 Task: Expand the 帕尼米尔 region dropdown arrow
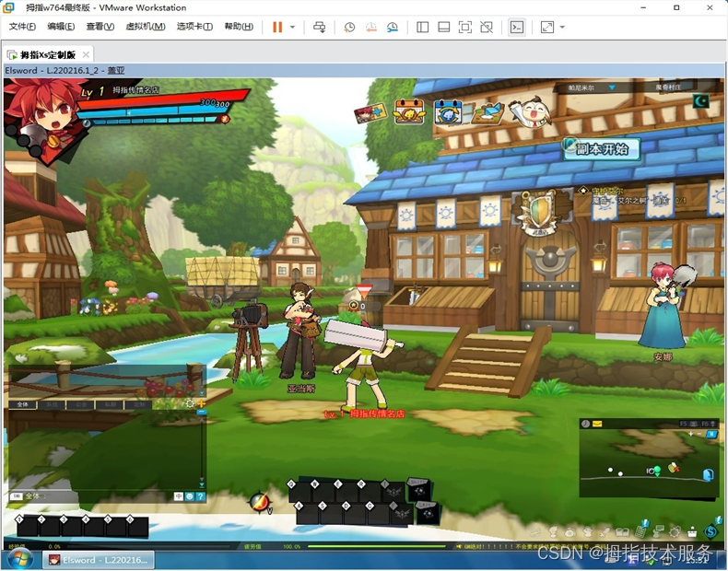pos(612,87)
